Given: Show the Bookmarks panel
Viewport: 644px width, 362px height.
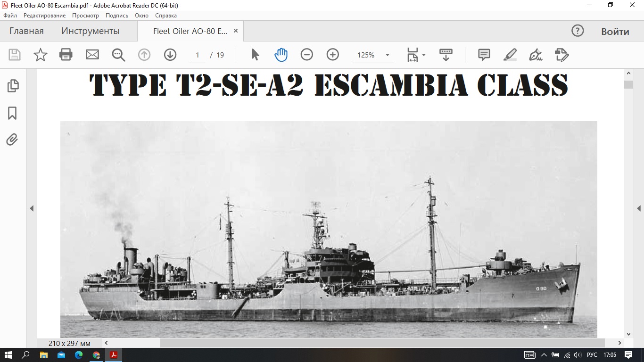Looking at the screenshot, I should [x=13, y=113].
